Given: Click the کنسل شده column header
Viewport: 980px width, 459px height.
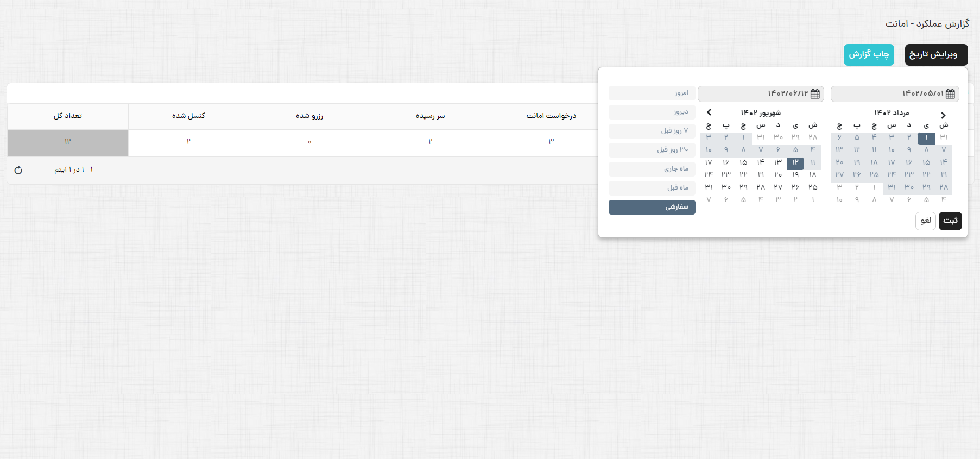Looking at the screenshot, I should click(188, 116).
